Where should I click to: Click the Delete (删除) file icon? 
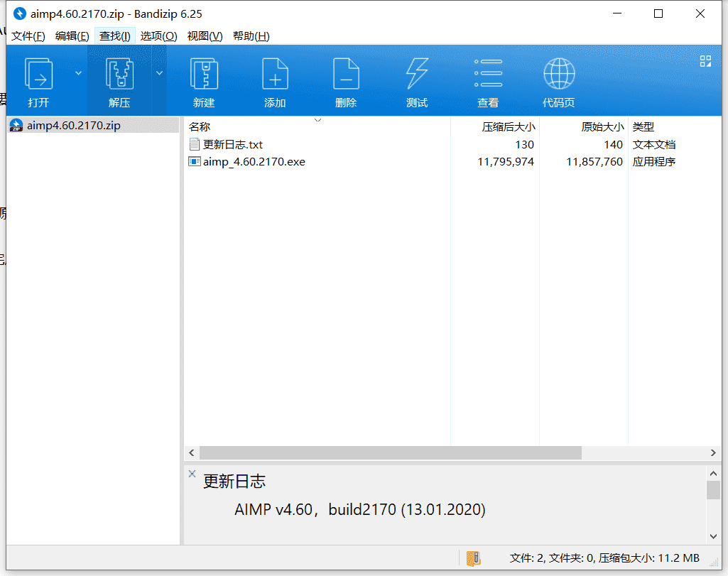tap(346, 74)
